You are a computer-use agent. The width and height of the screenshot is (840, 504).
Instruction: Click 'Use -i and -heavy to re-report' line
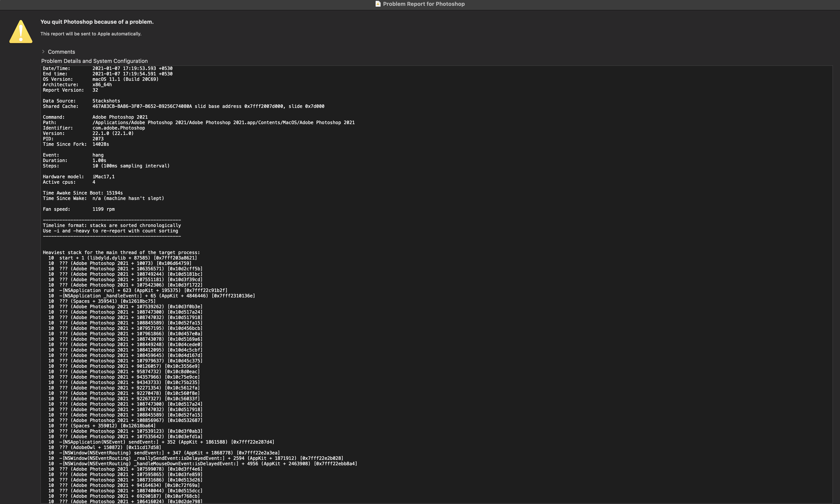pos(110,231)
